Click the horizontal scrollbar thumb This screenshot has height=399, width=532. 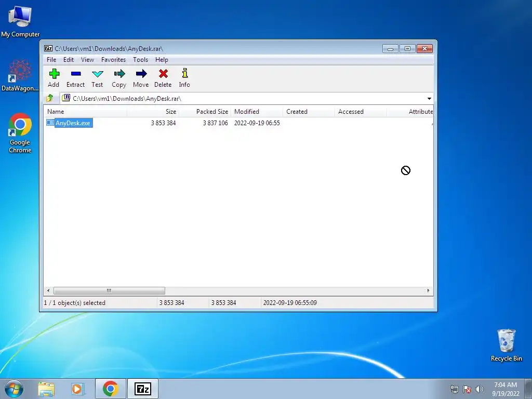(109, 291)
